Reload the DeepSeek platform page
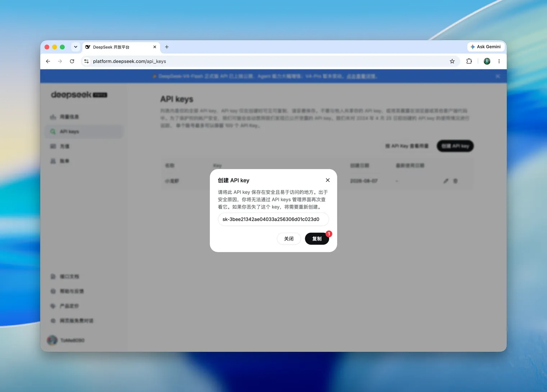 coord(72,61)
